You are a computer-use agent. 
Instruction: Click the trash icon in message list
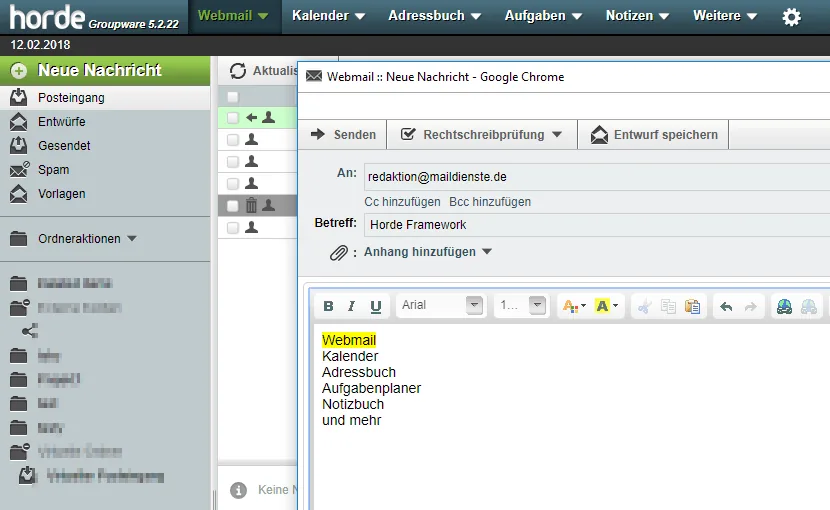pyautogui.click(x=251, y=205)
